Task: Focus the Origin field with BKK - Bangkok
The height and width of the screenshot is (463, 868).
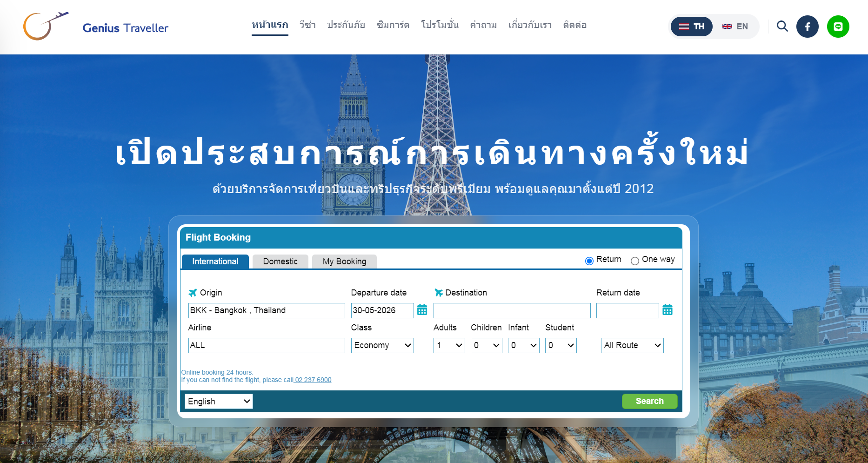Action: [267, 310]
